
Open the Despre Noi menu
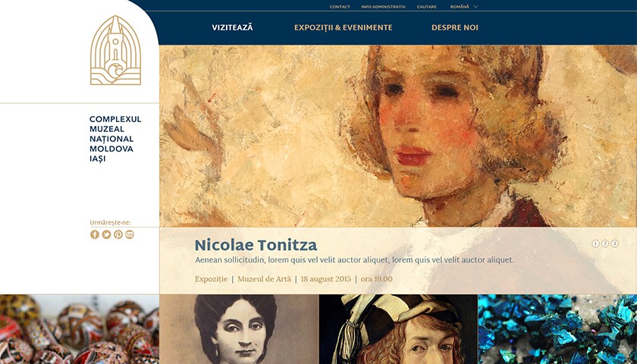tap(454, 27)
